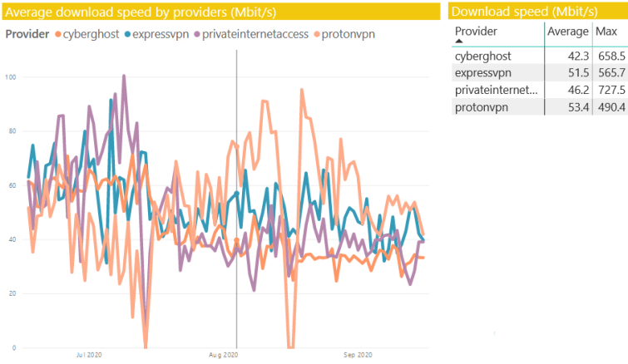628x364 pixels.
Task: Click the Jul 2020 axis label
Action: coord(88,355)
